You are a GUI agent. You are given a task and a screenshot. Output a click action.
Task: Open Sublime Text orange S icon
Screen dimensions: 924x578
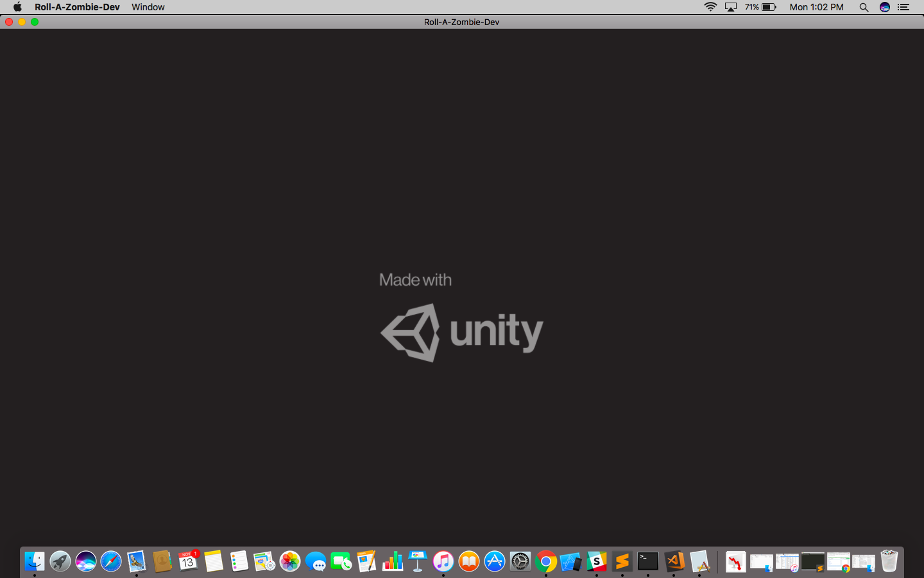point(622,561)
